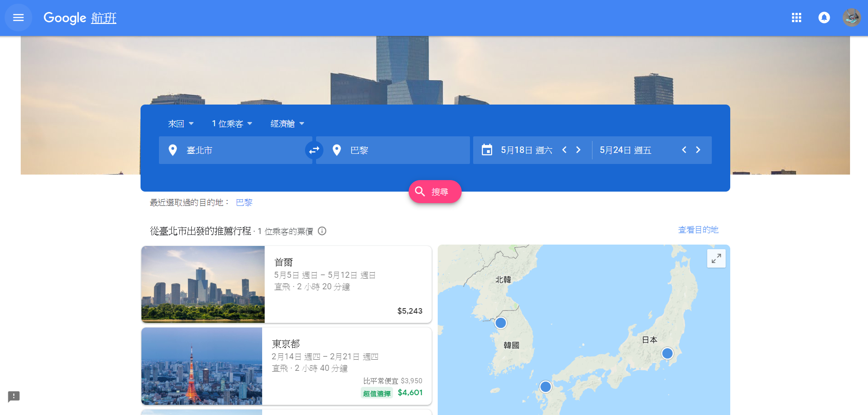Swap the origin and destination airports
The image size is (868, 415).
[x=314, y=150]
